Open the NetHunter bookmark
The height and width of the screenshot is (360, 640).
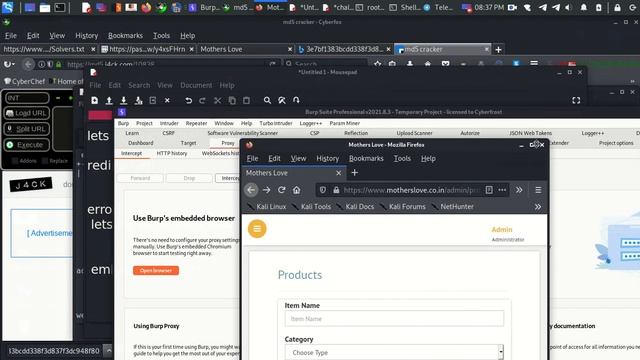coord(453,207)
